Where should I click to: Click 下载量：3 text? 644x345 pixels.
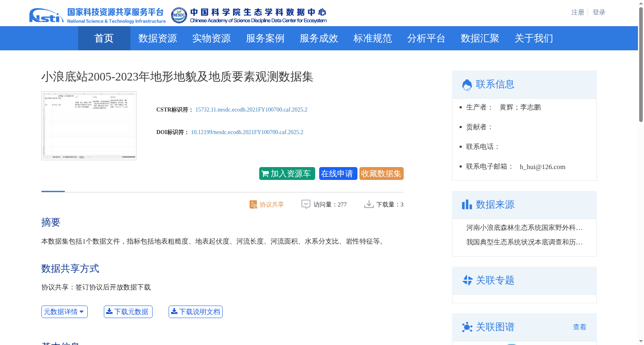[390, 205]
